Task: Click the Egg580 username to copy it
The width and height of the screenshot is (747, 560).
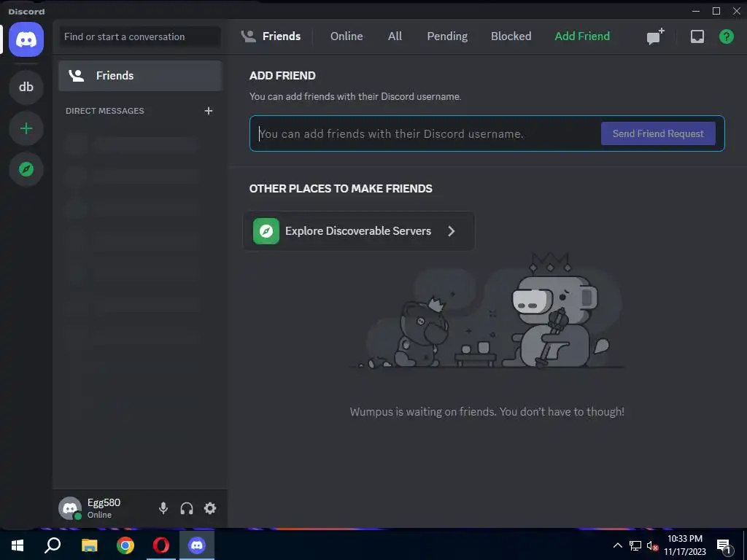Action: [104, 503]
